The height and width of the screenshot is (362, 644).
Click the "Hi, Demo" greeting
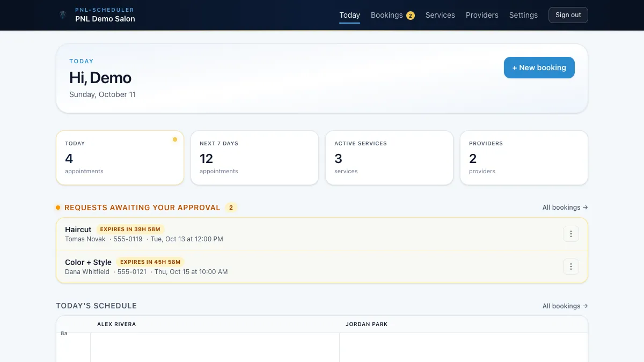[100, 78]
